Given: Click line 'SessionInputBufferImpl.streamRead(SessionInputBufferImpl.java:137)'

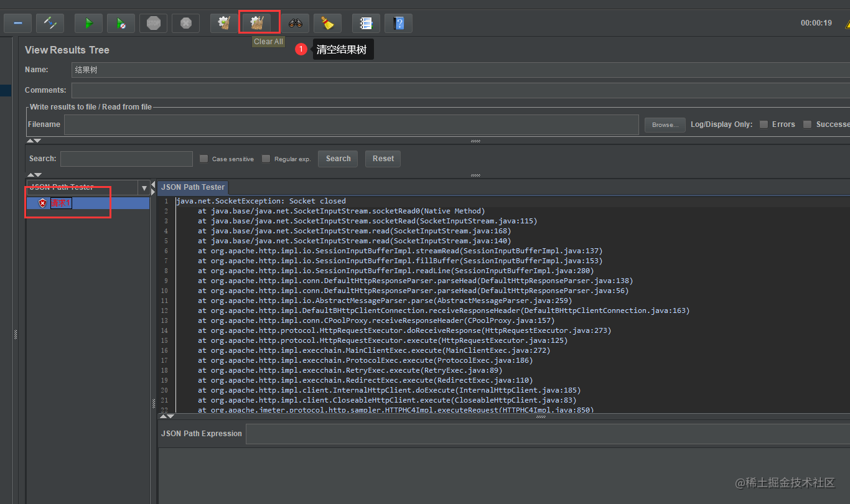Looking at the screenshot, I should coord(400,251).
